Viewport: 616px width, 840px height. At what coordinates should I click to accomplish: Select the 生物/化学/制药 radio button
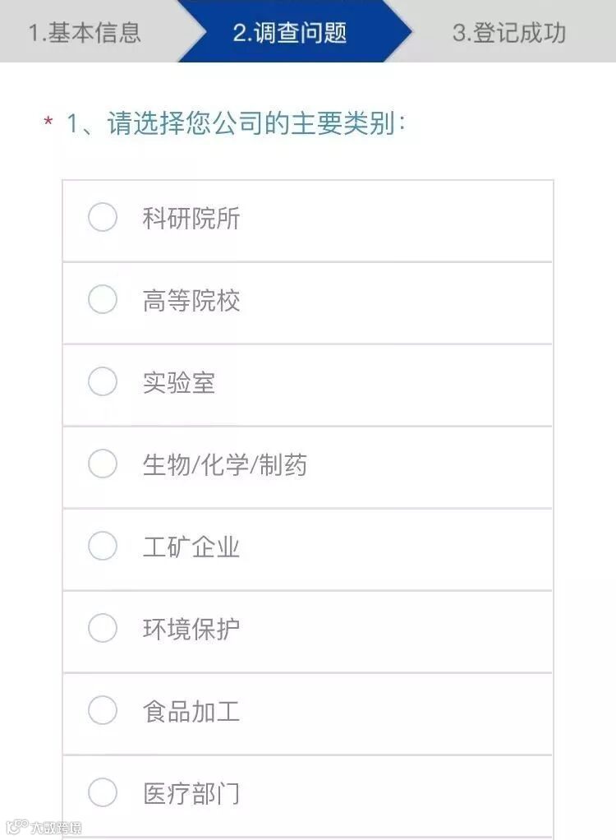click(103, 464)
